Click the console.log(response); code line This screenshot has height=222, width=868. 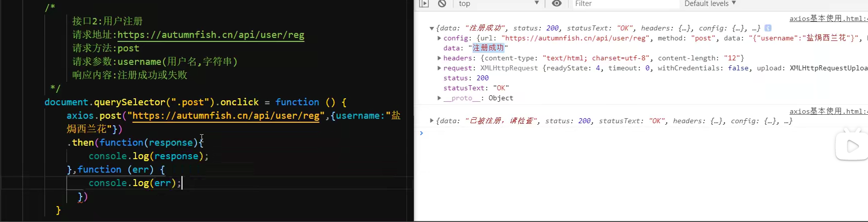(148, 156)
